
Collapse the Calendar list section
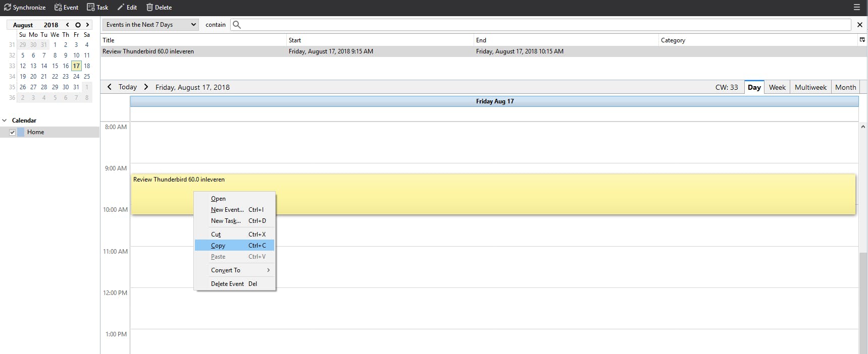pos(5,121)
